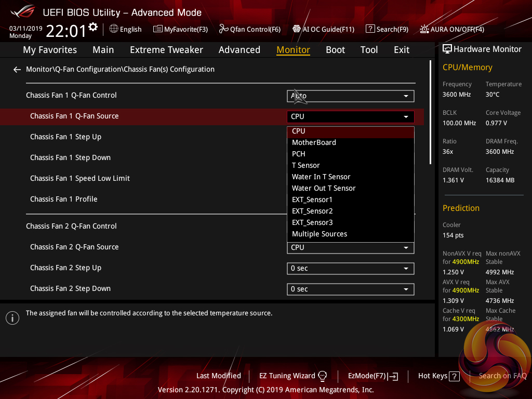Choose T Sensor option
The image size is (532, 399).
point(351,166)
